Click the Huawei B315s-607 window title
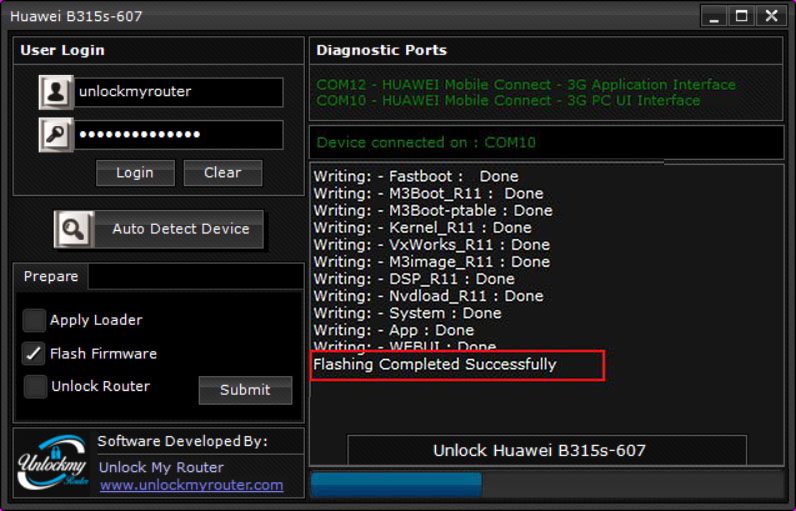 76,16
